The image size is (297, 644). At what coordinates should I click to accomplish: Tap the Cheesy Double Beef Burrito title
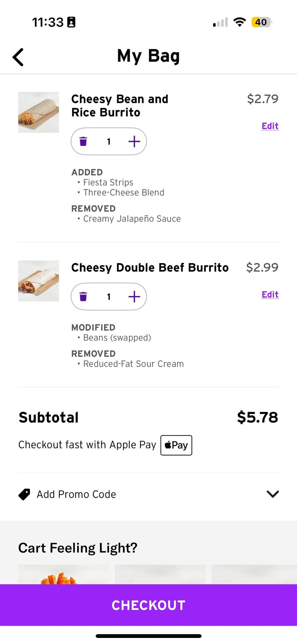click(150, 268)
